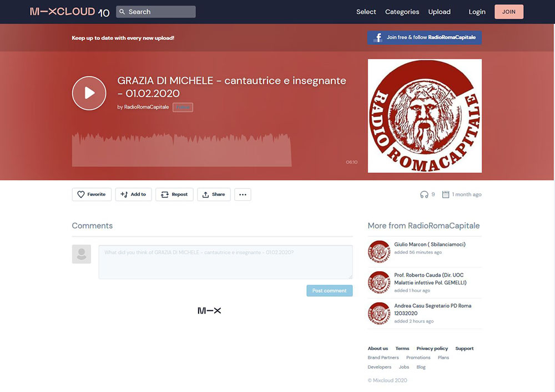Mark the show as Favorite
This screenshot has height=392, width=555.
coord(92,195)
